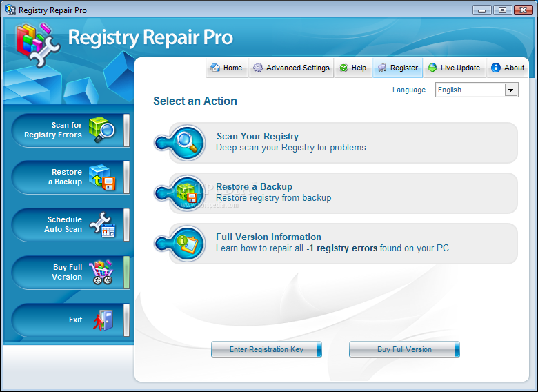Image resolution: width=538 pixels, height=392 pixels.
Task: Click the Restore a Backup action heading
Action: coord(255,186)
